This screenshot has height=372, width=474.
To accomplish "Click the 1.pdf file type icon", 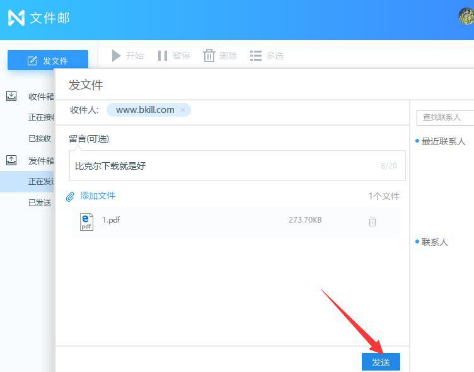I will coord(86,222).
